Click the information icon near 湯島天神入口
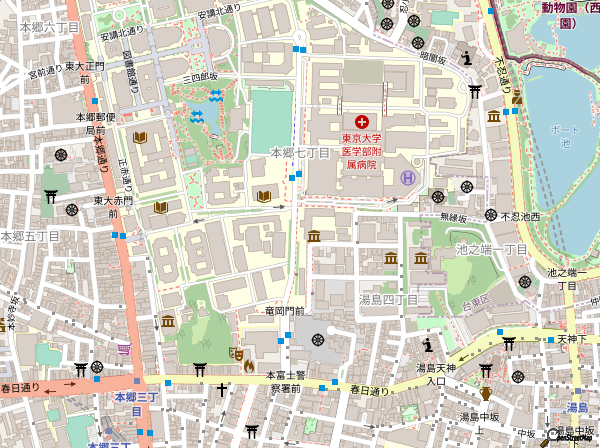The image size is (600, 448). [x=429, y=346]
